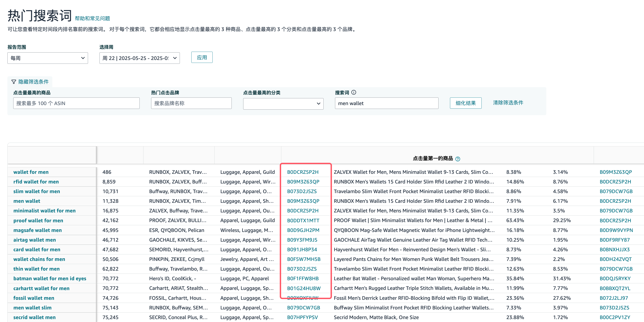Open 'magsafe wallet men' term
Screen dimensions: 644x322
[x=37, y=230]
